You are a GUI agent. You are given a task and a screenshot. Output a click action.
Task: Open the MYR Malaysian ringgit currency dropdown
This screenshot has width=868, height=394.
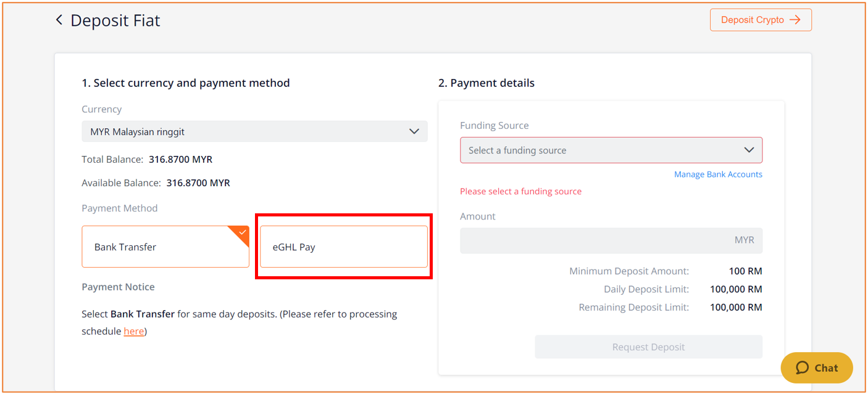pos(254,131)
